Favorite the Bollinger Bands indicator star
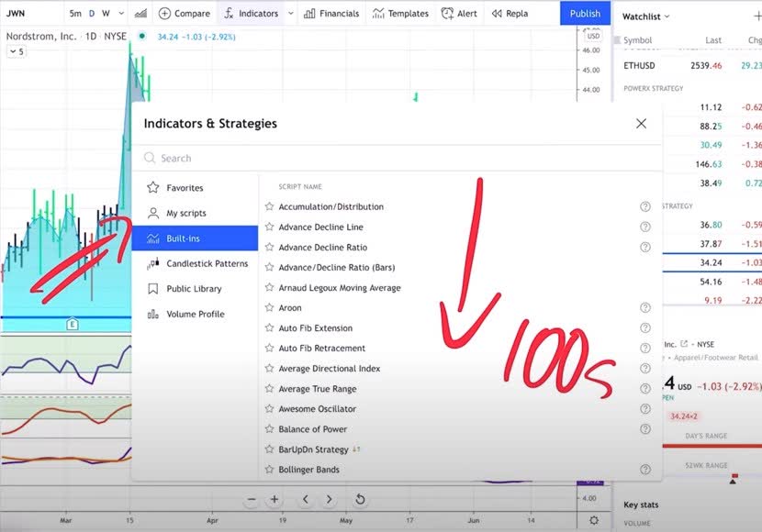 [268, 469]
